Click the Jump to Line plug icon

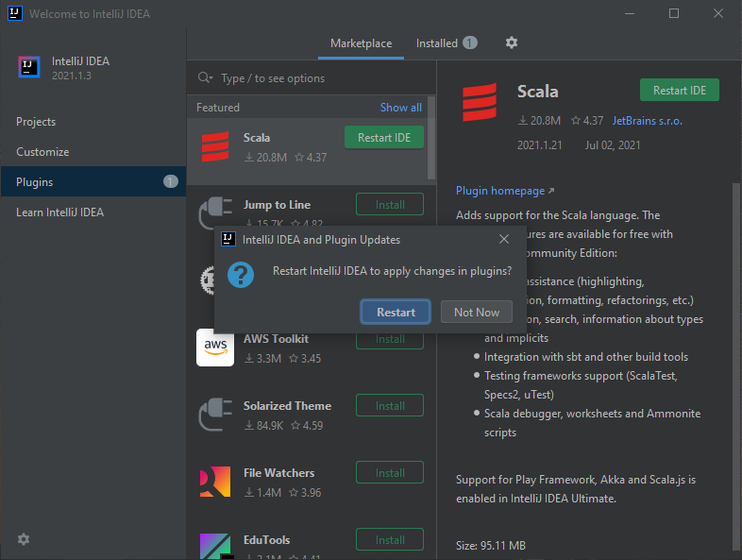click(215, 212)
